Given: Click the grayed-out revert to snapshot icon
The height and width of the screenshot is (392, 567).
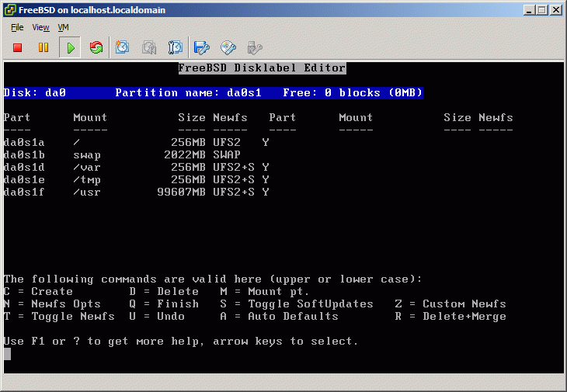Looking at the screenshot, I should point(148,47).
